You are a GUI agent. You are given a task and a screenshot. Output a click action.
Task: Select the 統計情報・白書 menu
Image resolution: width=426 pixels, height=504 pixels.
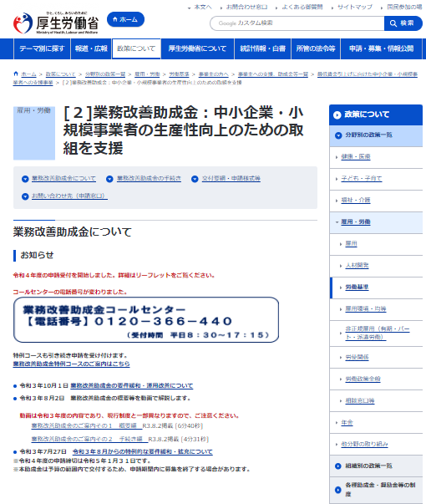[262, 48]
